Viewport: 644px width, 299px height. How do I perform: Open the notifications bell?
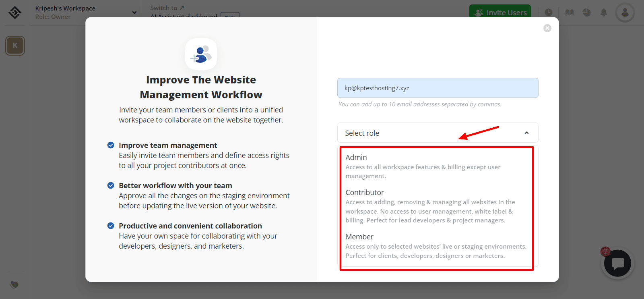[604, 12]
